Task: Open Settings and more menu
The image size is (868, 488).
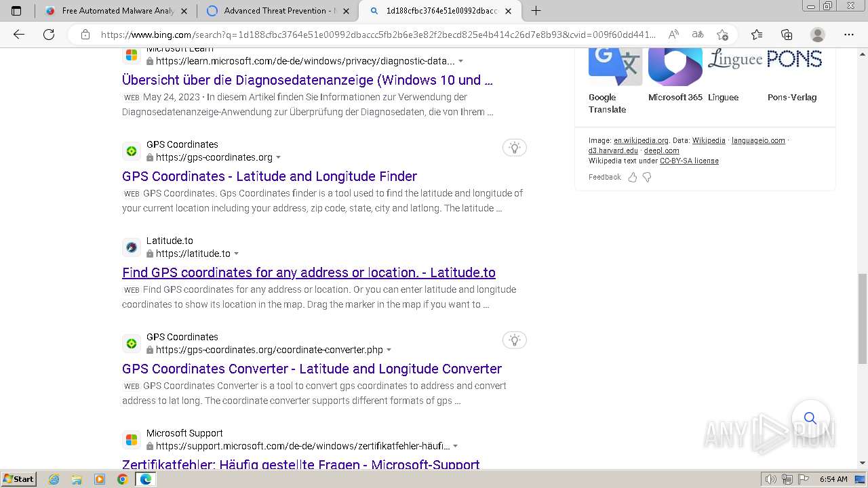Action: (x=849, y=35)
